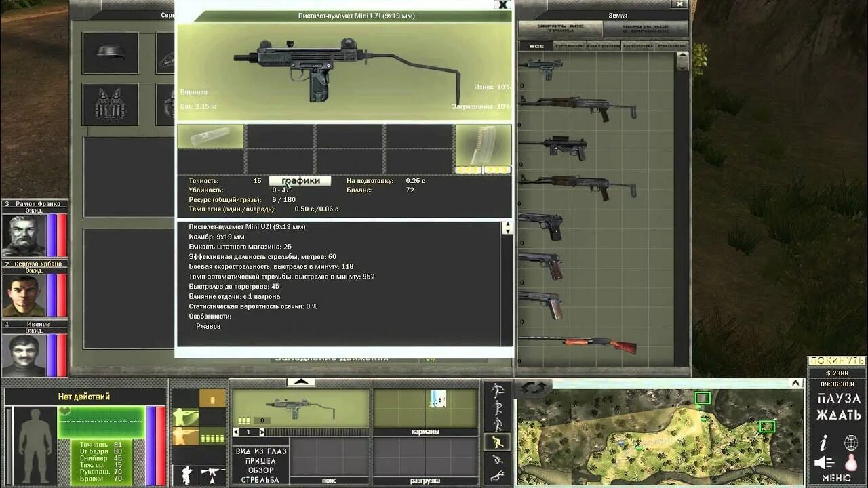Select single-round fire mode icon

click(212, 398)
